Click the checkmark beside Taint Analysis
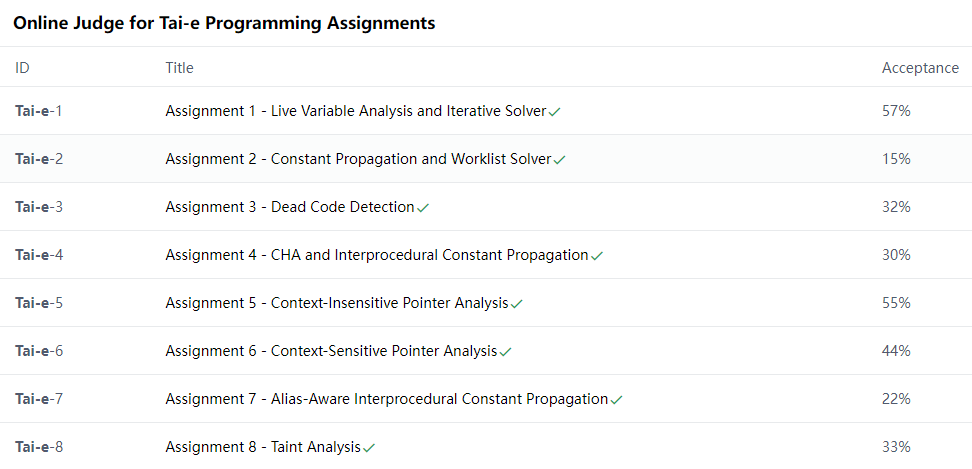The width and height of the screenshot is (972, 469). point(369,448)
